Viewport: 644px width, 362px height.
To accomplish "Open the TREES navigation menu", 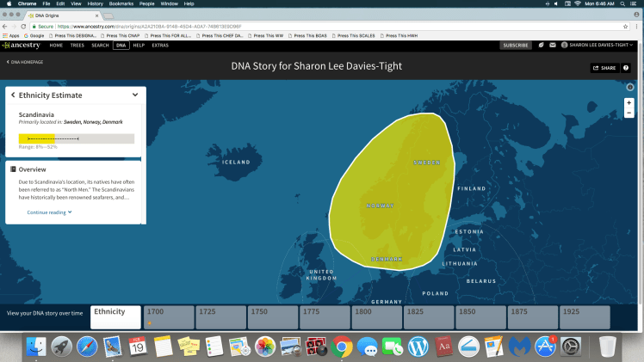I will tap(77, 45).
